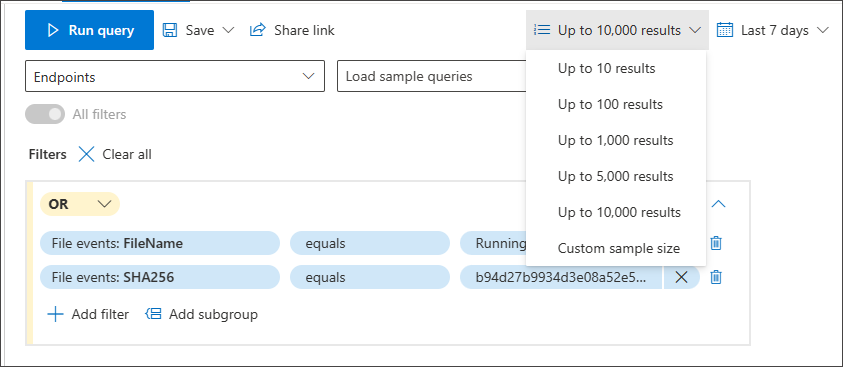Collapse the filter group chevron
The height and width of the screenshot is (367, 843).
[719, 204]
